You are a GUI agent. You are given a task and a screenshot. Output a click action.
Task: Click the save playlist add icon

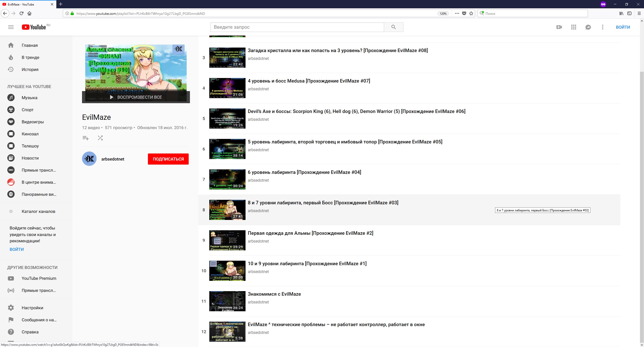click(86, 138)
